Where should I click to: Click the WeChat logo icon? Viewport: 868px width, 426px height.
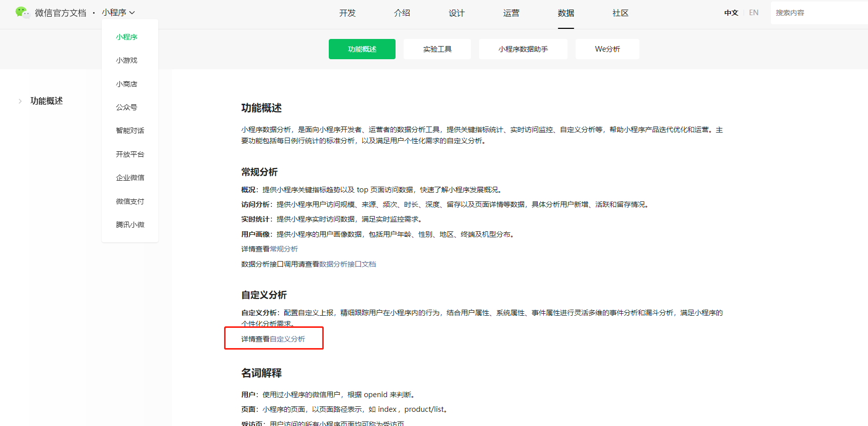click(x=22, y=12)
